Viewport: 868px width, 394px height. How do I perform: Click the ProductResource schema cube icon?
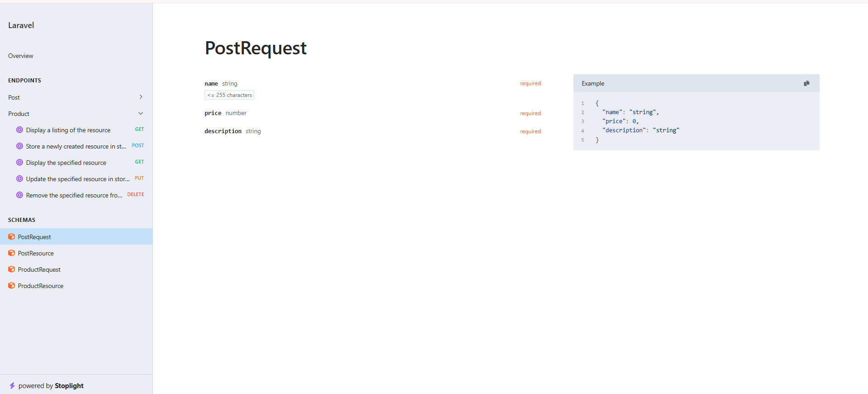12,286
